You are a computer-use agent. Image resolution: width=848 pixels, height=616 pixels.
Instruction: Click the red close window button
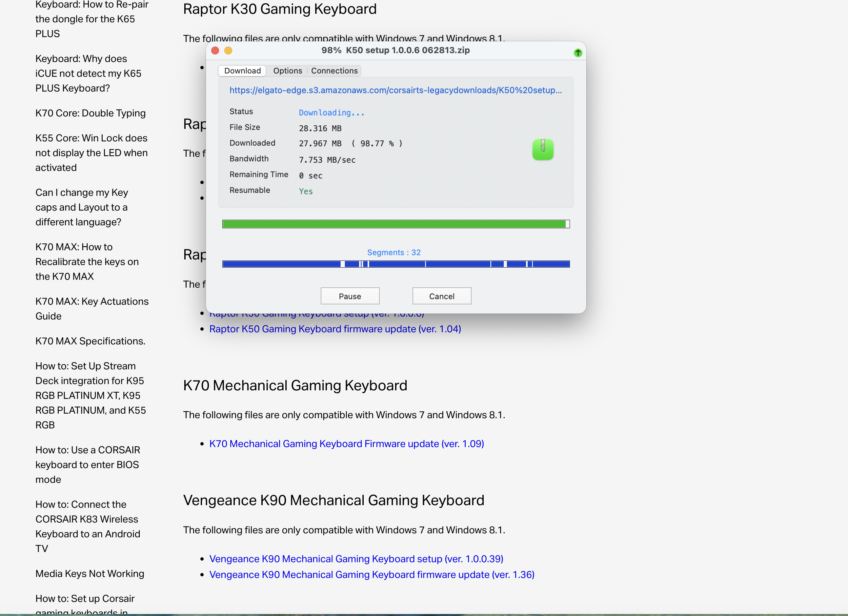tap(215, 51)
